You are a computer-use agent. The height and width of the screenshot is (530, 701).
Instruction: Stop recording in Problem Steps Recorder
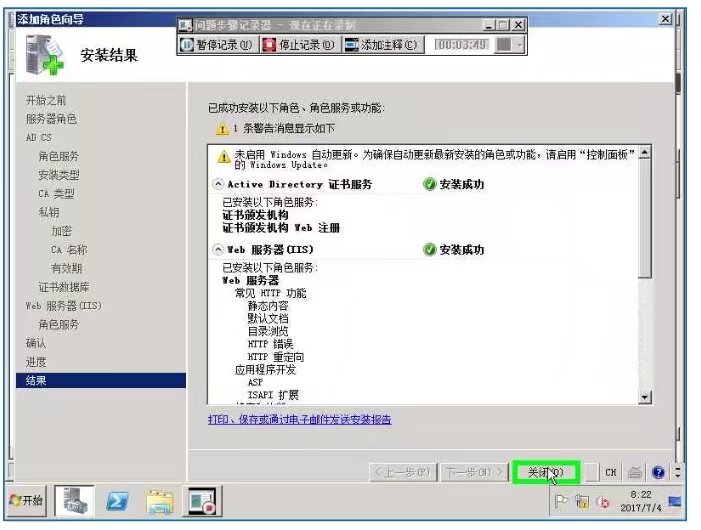tap(300, 45)
